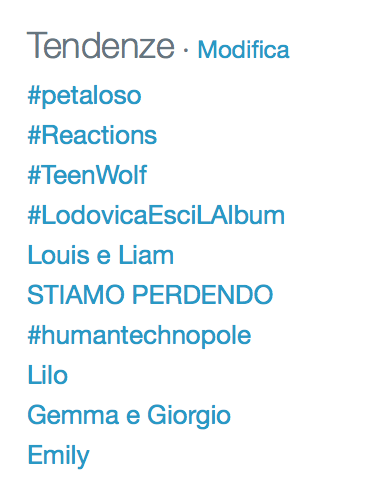This screenshot has height=488, width=374.
Task: Open the #LodovicaEsciLAlbum hashtag
Action: click(156, 215)
